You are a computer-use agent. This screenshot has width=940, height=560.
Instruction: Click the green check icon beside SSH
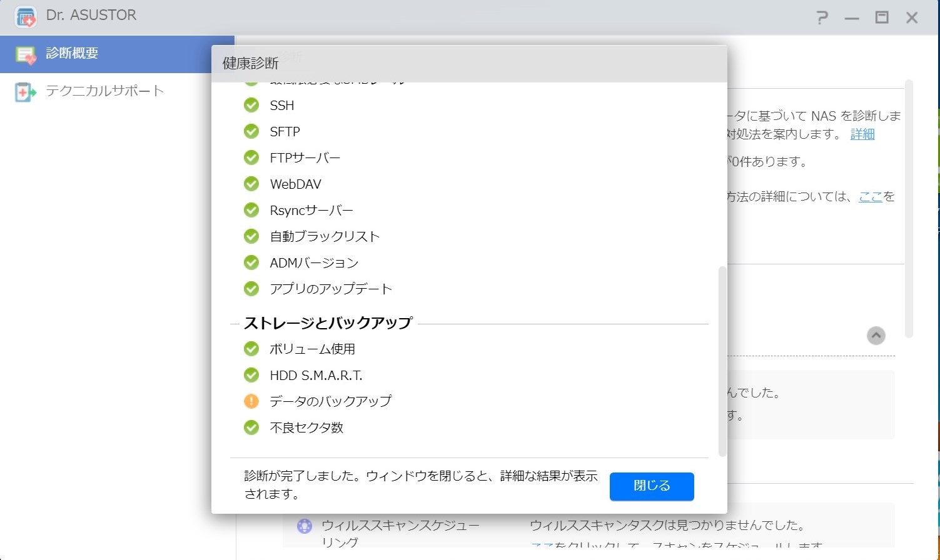[x=251, y=105]
